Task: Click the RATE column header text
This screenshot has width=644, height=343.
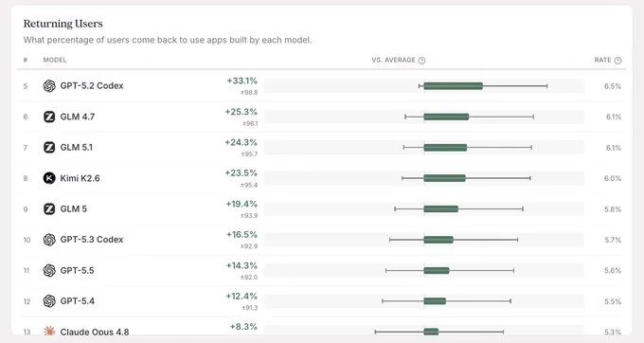Action: pos(602,60)
